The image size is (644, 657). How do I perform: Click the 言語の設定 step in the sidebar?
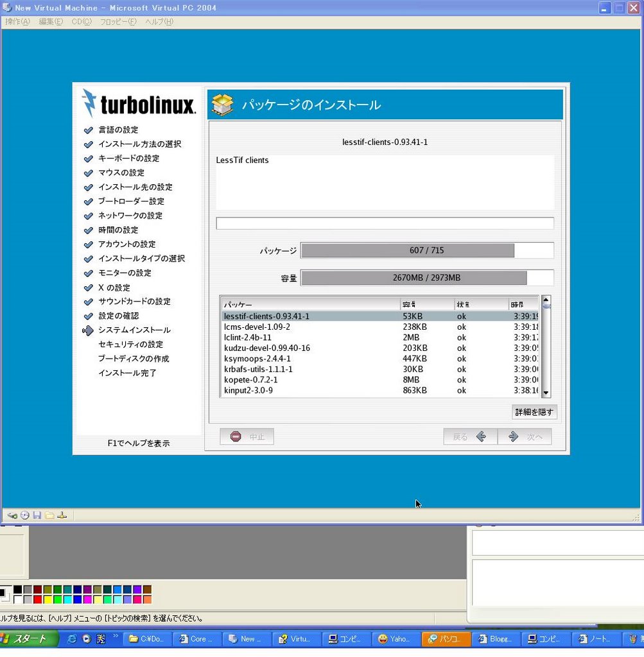coord(118,130)
